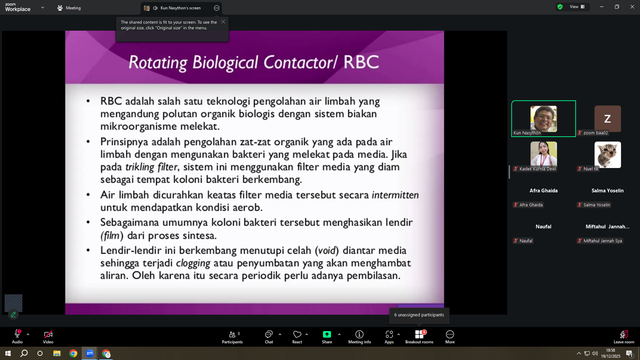Expand the Chat options arrow
Viewport: 640px width, 360px height.
coord(280,334)
